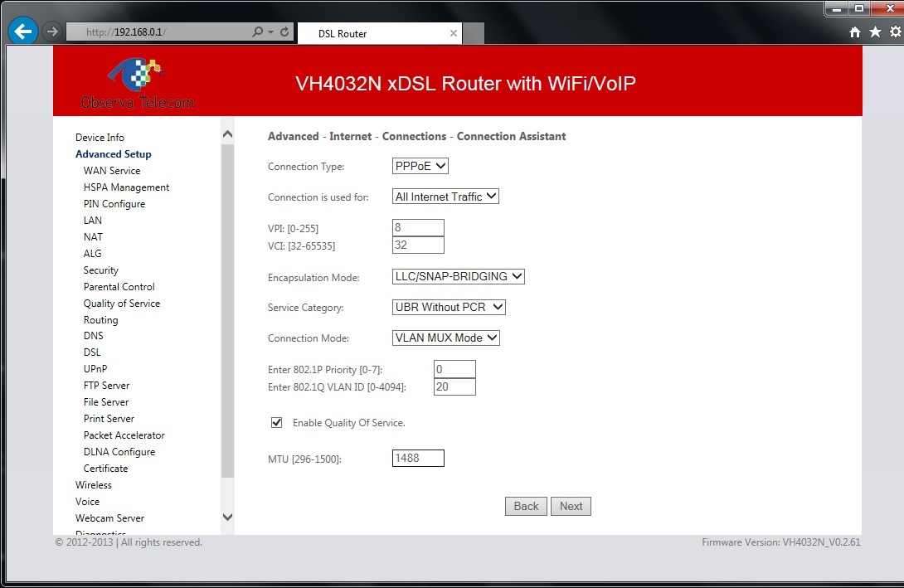Maximize the browser window
904x588 pixels.
pos(858,8)
